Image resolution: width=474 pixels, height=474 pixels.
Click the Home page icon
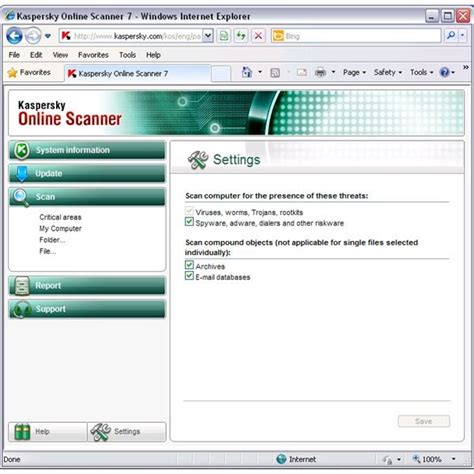pyautogui.click(x=247, y=72)
